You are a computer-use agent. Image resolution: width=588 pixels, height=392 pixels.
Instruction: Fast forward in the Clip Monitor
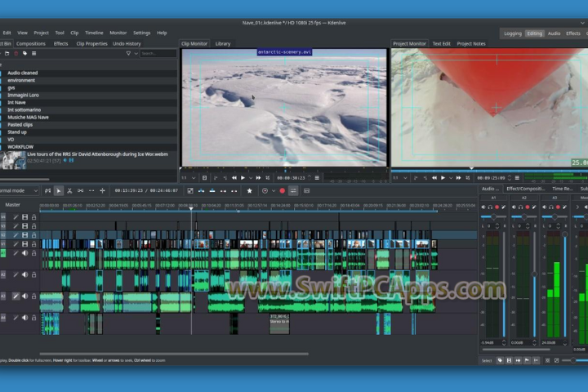coord(258,178)
